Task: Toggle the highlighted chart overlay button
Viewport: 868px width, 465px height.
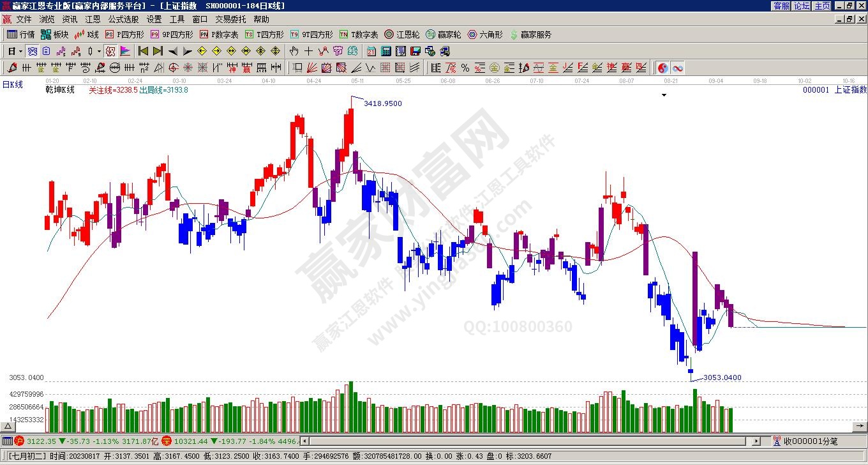Action: [110, 51]
